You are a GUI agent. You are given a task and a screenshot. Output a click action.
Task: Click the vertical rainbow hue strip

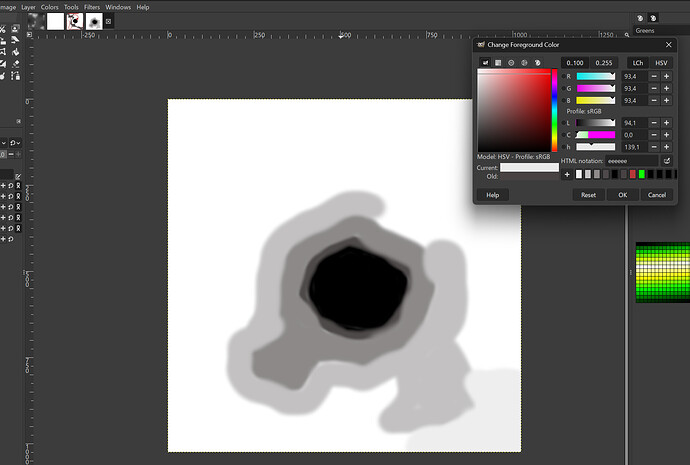tap(554, 110)
